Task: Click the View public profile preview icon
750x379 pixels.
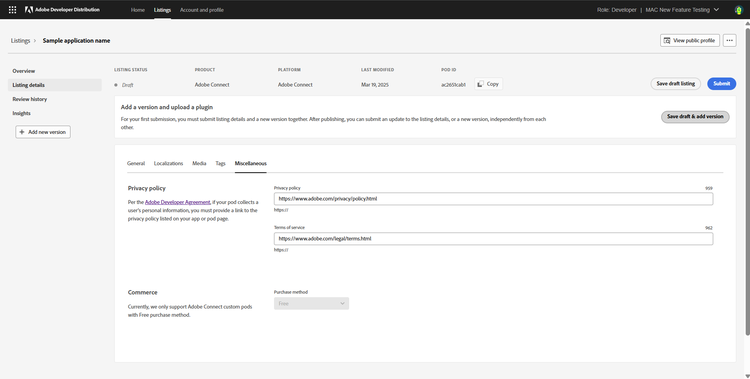Action: coord(667,41)
